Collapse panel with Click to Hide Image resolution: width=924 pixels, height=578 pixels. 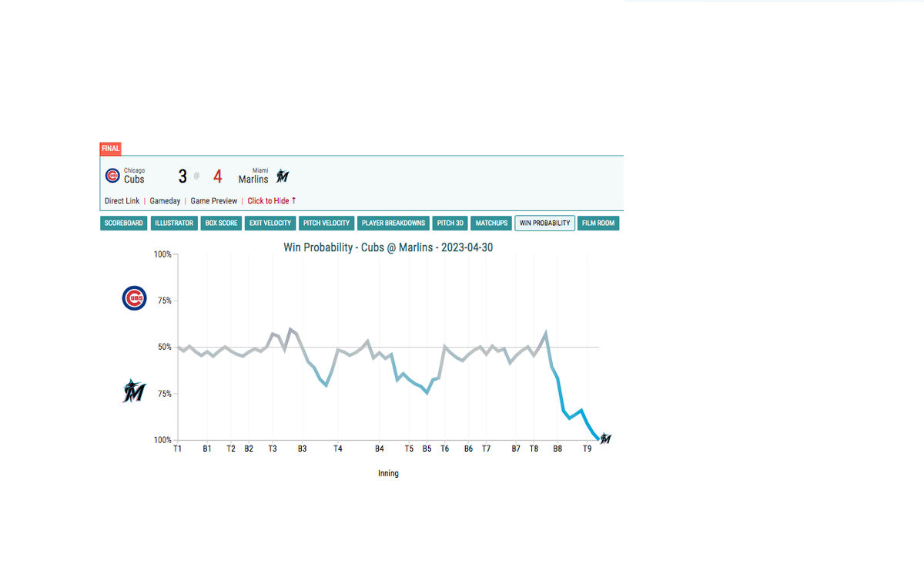tap(271, 201)
